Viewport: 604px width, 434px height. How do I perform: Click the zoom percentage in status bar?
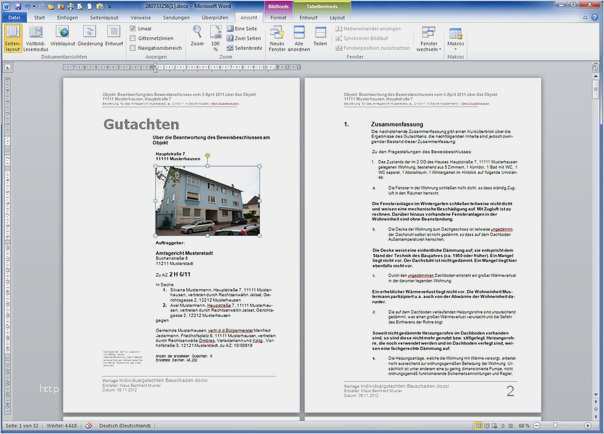(x=523, y=426)
